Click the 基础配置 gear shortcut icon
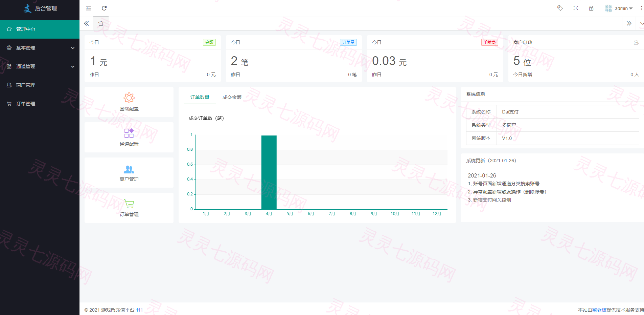644x315 pixels. click(129, 98)
